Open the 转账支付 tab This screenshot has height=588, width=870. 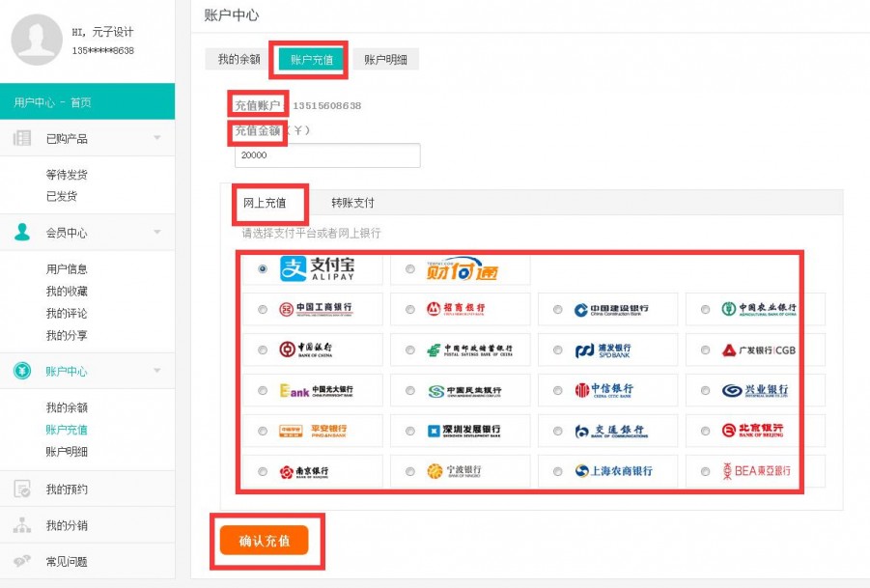click(x=352, y=203)
